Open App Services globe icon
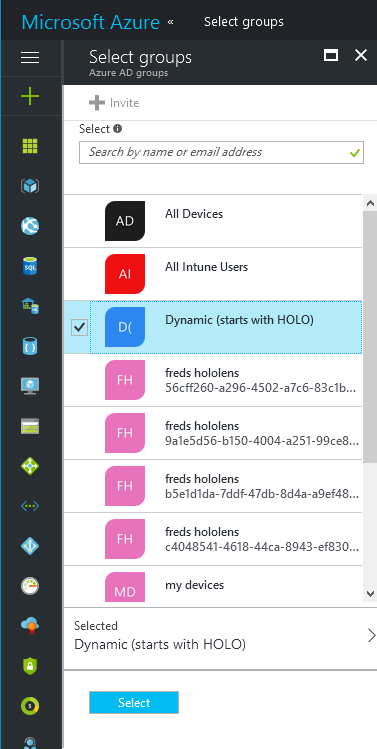Viewport: 377px width, 749px height. coord(30,225)
